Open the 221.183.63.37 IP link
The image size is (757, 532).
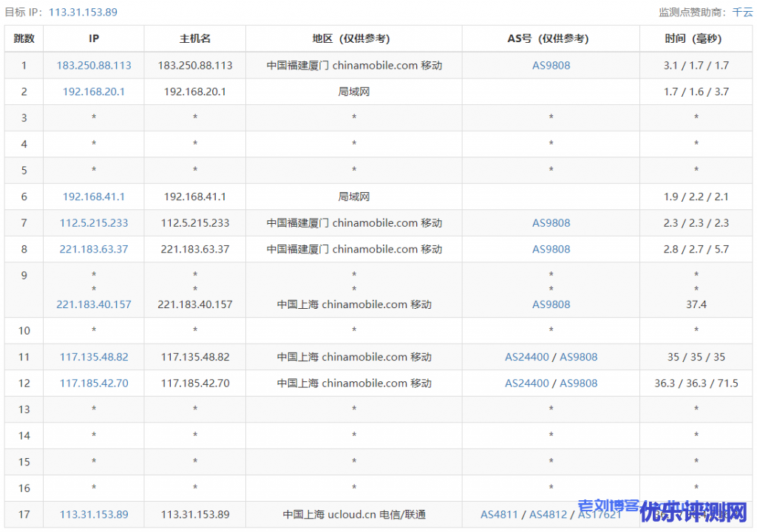point(94,249)
